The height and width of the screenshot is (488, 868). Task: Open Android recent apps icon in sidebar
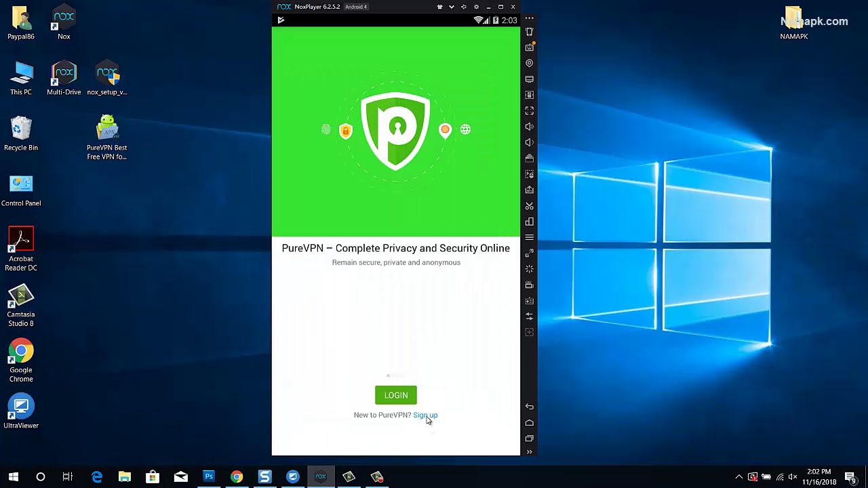click(x=530, y=439)
